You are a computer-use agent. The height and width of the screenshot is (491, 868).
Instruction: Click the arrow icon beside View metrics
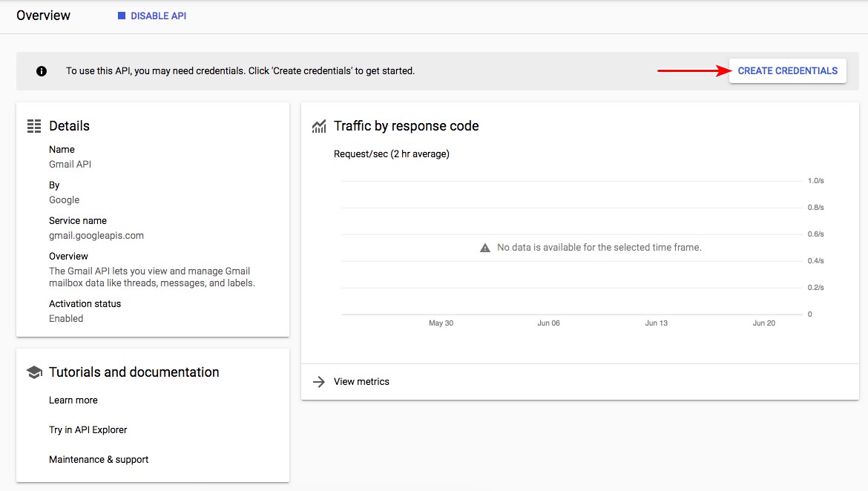tap(318, 382)
